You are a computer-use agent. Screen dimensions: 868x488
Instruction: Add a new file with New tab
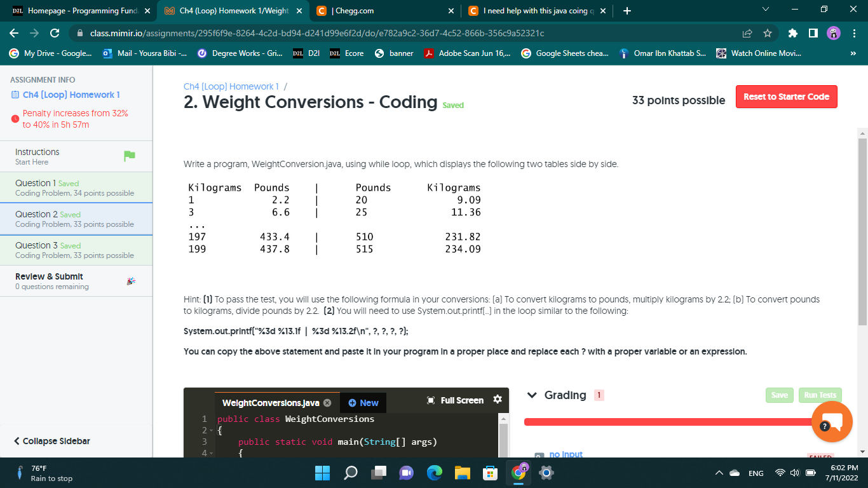pos(363,403)
